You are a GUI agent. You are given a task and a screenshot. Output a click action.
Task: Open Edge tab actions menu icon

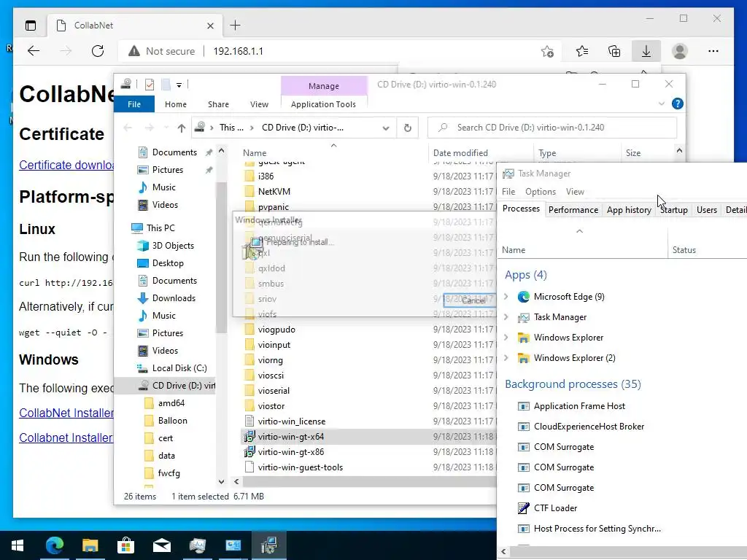(x=31, y=26)
